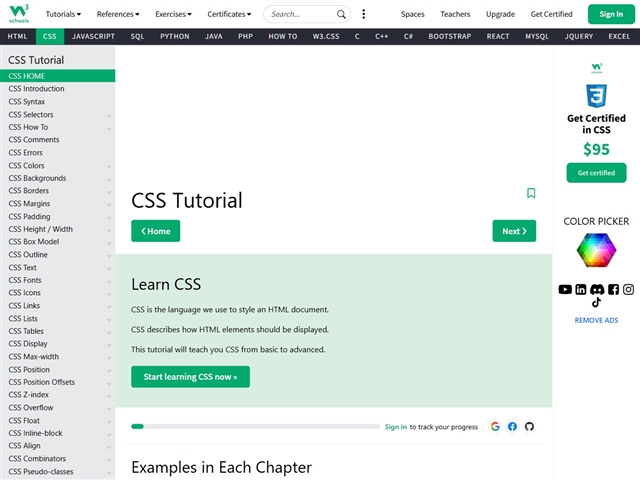Sign in with the GitHub icon
The image size is (640, 480).
[x=529, y=427]
